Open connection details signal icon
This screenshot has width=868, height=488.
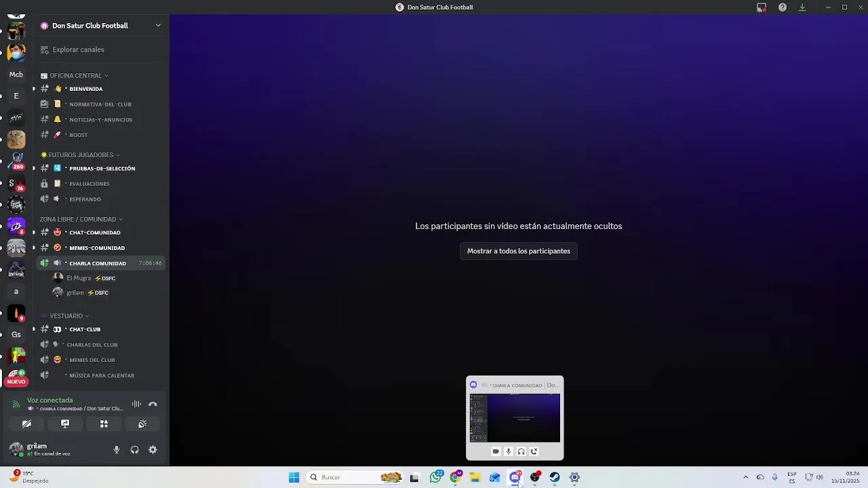(x=16, y=404)
